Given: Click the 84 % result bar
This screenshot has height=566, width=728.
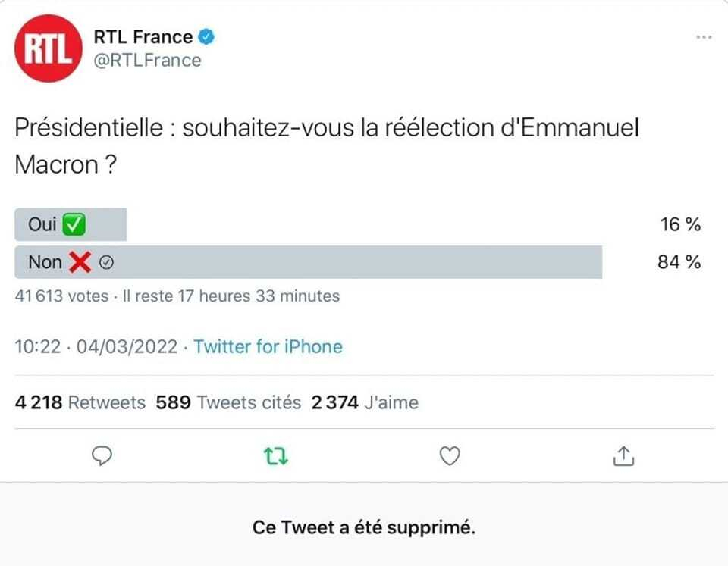Looking at the screenshot, I should pyautogui.click(x=379, y=262).
